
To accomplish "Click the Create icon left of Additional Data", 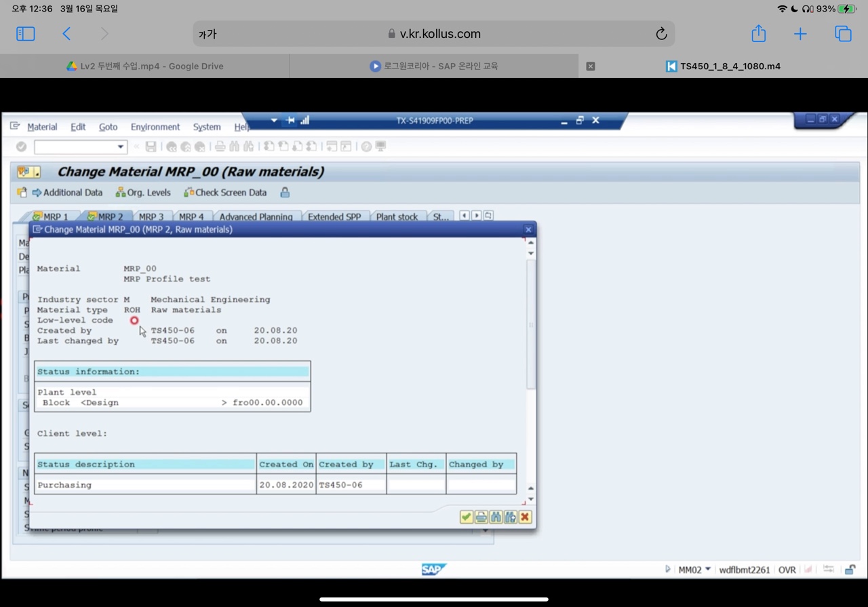I will coord(22,193).
